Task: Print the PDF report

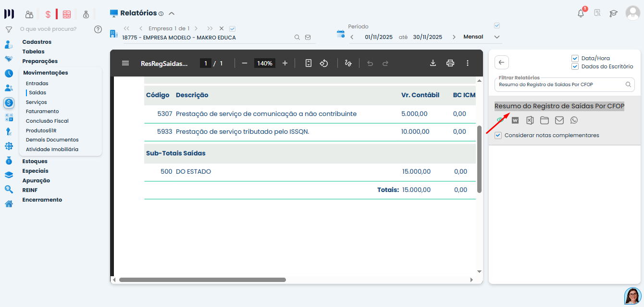Action: pos(450,63)
